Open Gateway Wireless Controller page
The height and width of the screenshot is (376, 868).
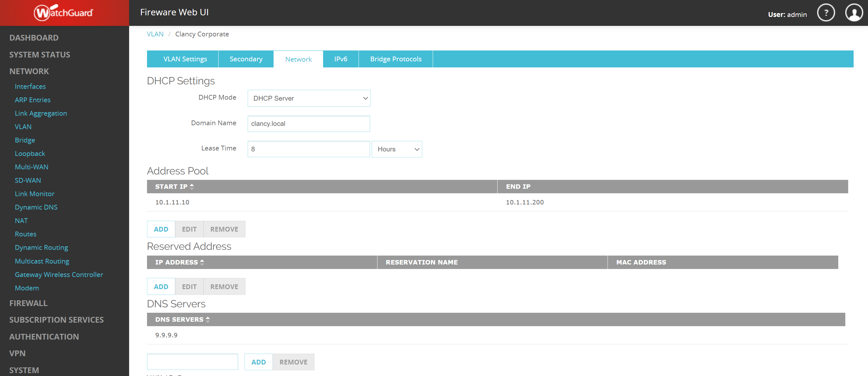pos(59,274)
